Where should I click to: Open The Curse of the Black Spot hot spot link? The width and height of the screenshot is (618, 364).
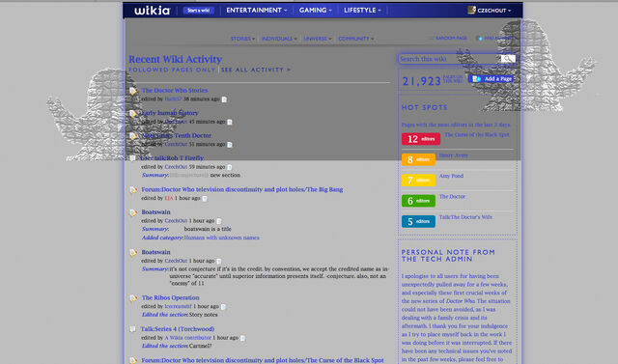[x=476, y=135]
